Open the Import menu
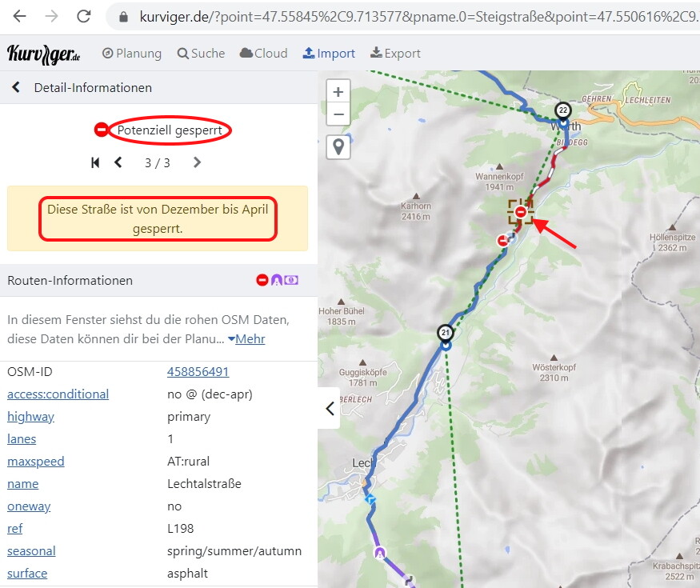The width and height of the screenshot is (700, 588). pos(329,54)
